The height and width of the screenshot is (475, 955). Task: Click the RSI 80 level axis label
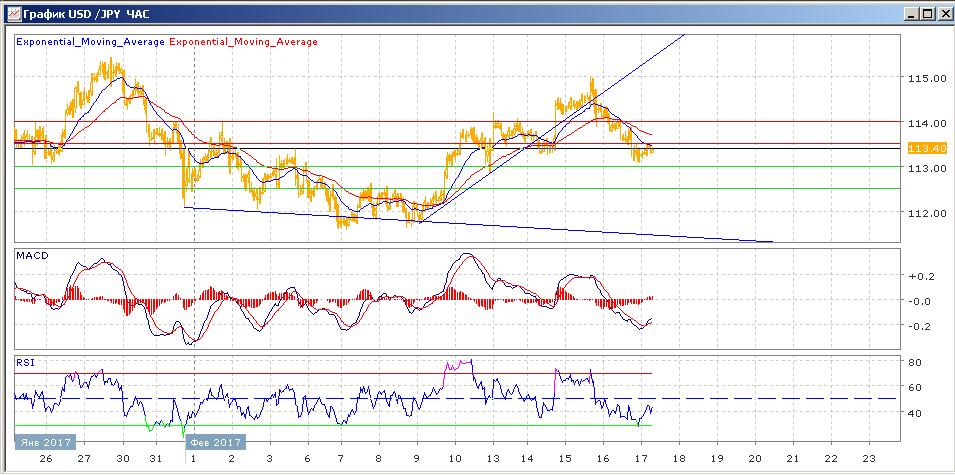click(x=913, y=362)
